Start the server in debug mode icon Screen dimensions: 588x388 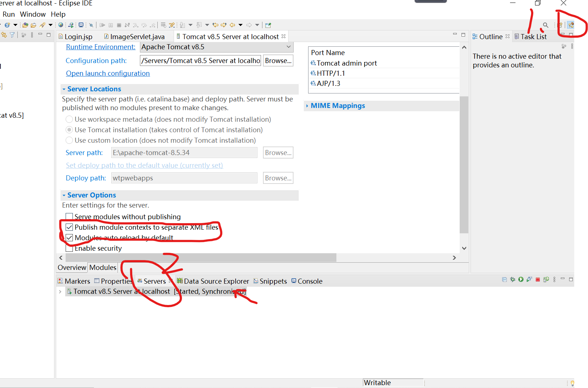(x=513, y=279)
